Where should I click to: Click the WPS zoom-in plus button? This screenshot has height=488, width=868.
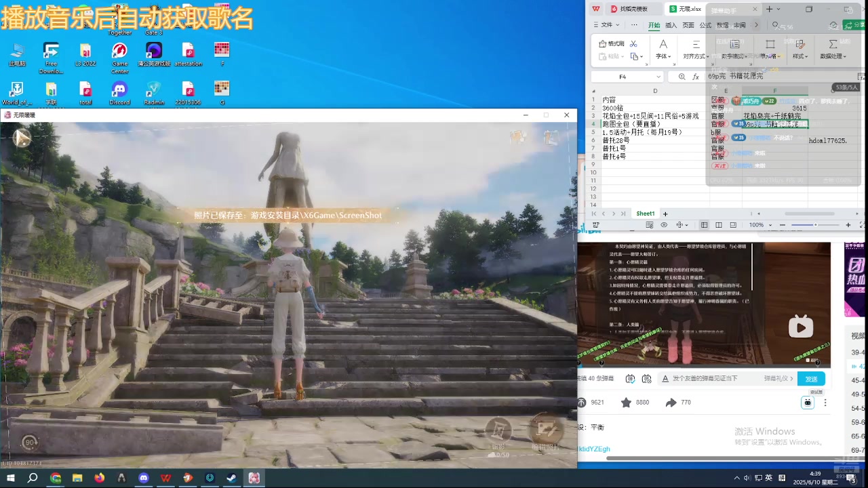point(848,225)
